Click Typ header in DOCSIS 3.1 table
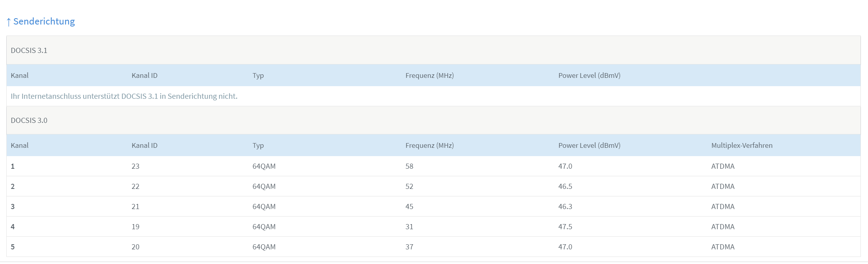The height and width of the screenshot is (264, 868). pyautogui.click(x=258, y=75)
